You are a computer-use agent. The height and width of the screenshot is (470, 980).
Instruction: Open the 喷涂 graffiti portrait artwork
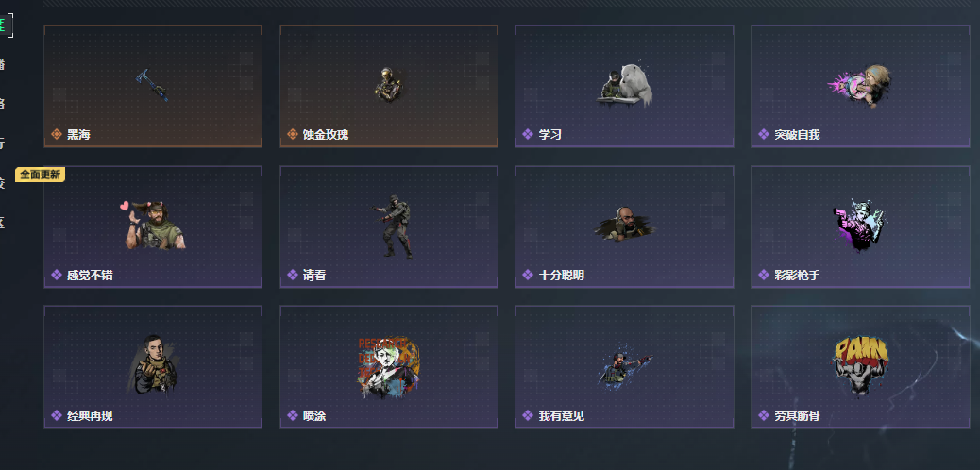click(388, 367)
